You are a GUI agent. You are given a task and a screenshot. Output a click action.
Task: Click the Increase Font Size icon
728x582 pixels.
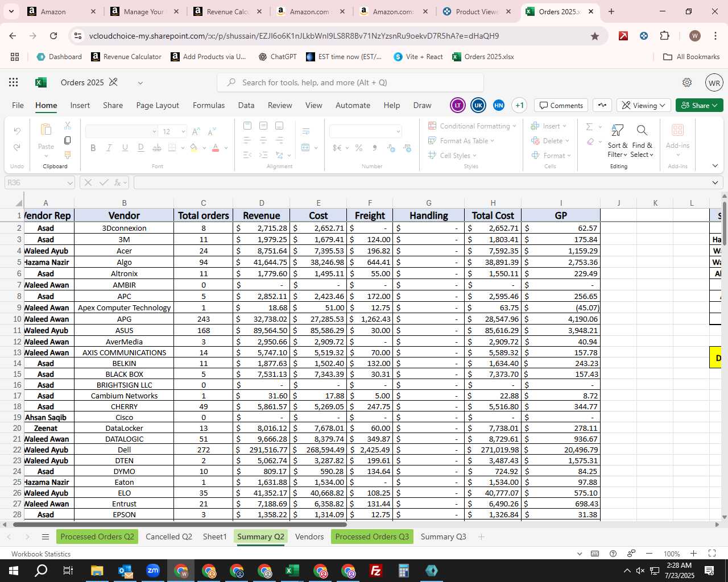(x=196, y=132)
